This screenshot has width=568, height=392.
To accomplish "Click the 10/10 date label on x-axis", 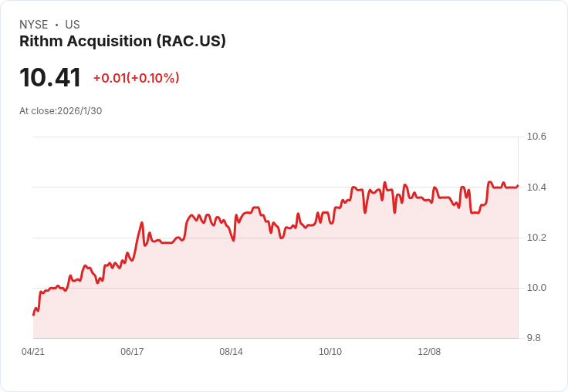I will pyautogui.click(x=330, y=351).
